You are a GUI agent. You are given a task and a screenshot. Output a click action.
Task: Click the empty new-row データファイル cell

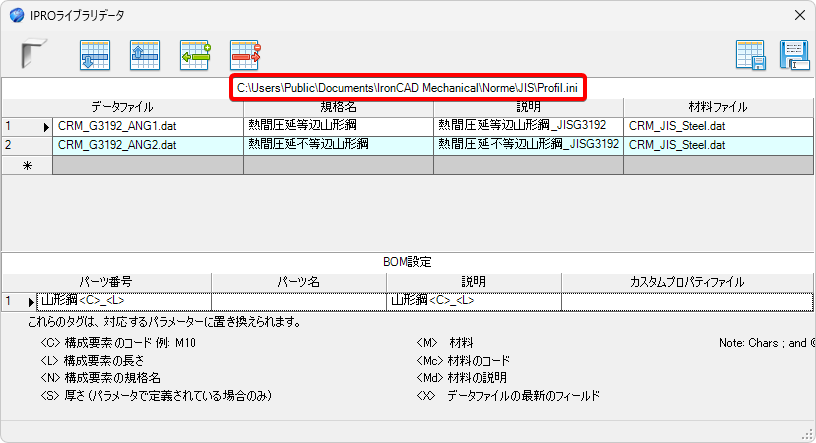[x=148, y=165]
